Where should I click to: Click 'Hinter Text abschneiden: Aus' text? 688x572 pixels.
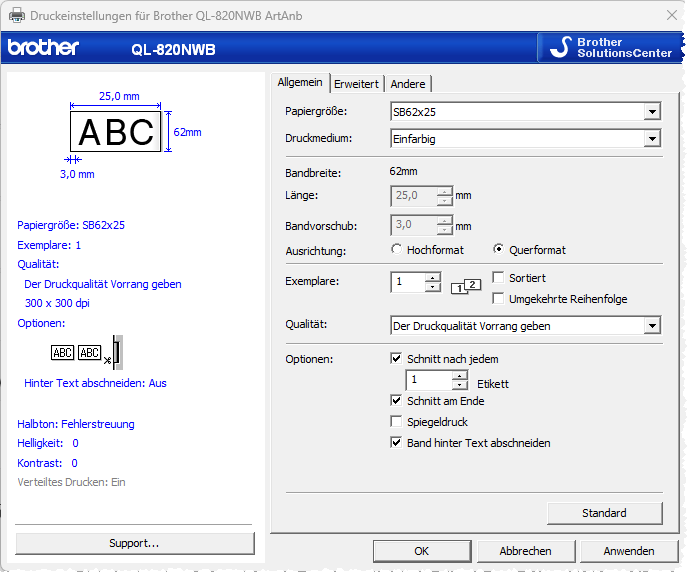coord(95,383)
